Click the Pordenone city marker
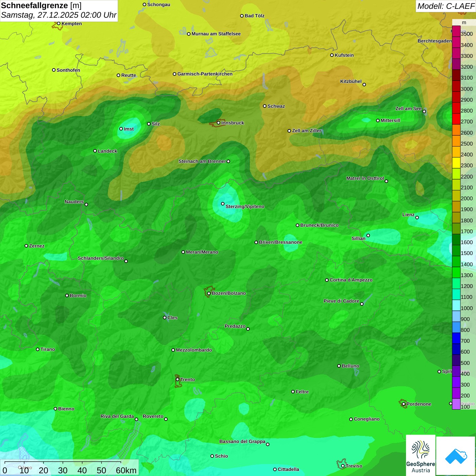 pyautogui.click(x=404, y=404)
